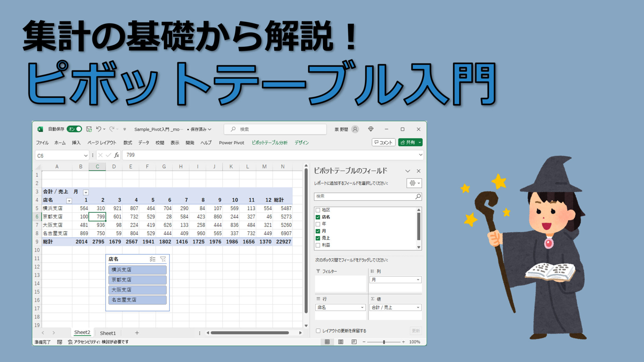Open the データ ribbon tab
The image size is (644, 362).
point(144,143)
